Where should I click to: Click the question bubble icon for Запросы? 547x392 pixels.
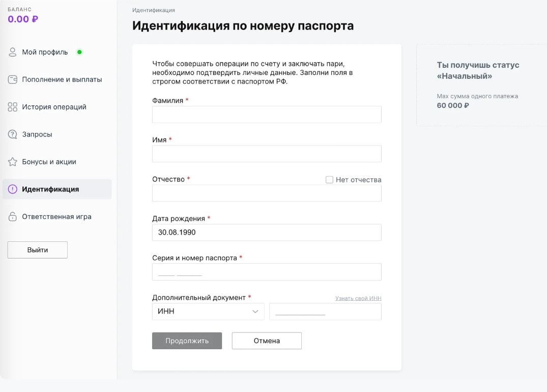click(x=13, y=134)
